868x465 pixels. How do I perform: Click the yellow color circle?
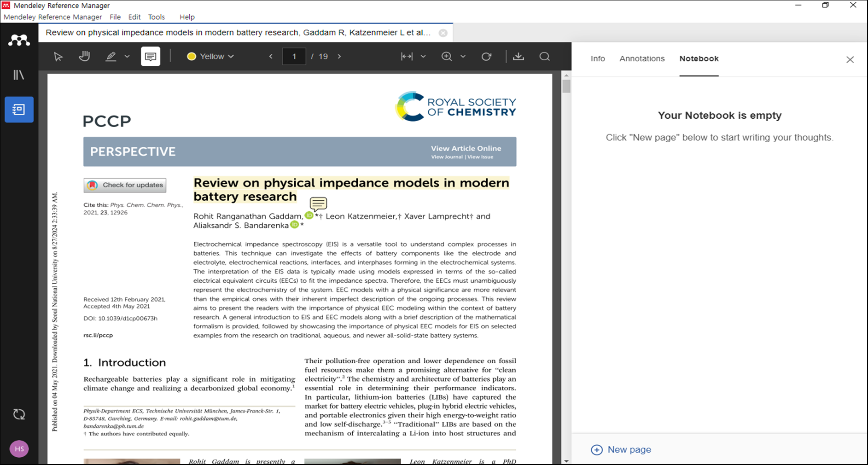click(x=192, y=56)
